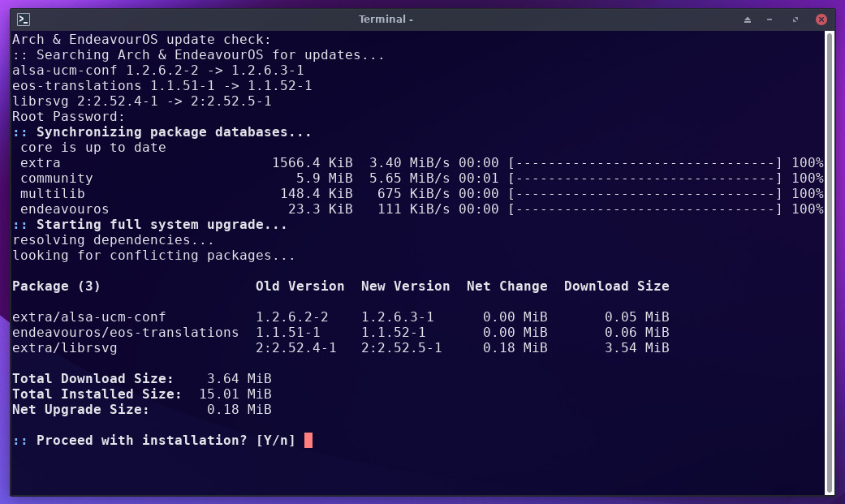Click the new version '2:2.52.5-1' cell
The height and width of the screenshot is (504, 845).
tap(402, 347)
